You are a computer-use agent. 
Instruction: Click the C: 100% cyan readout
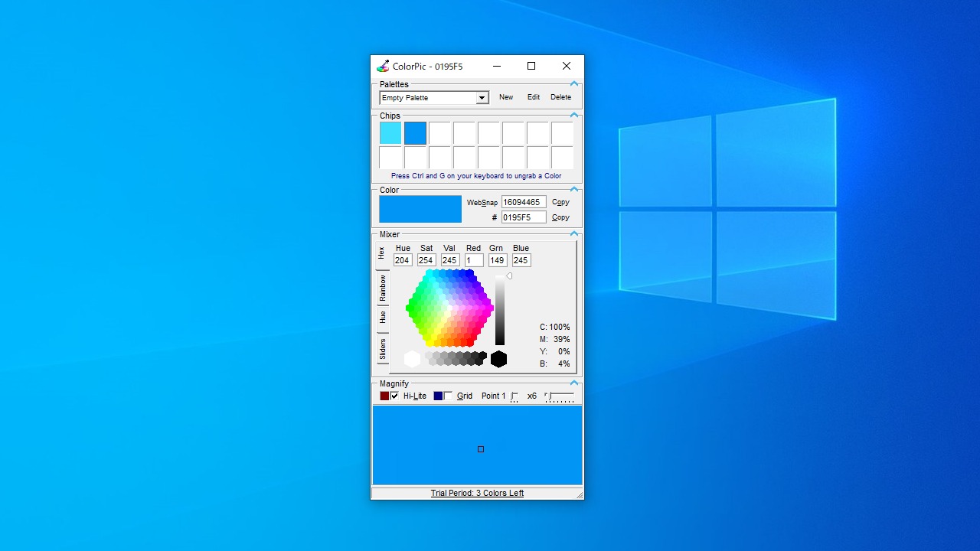[555, 327]
